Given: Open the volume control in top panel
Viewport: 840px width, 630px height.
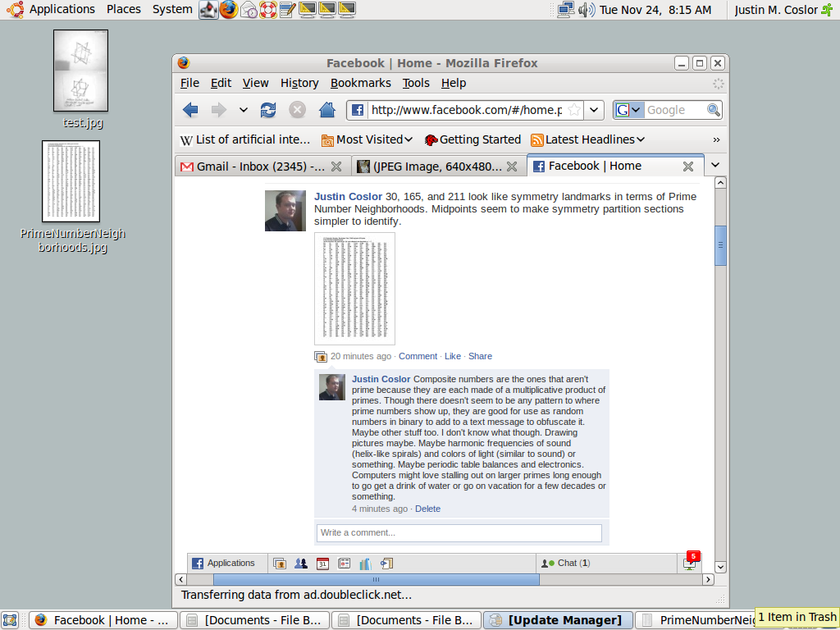Looking at the screenshot, I should (586, 10).
